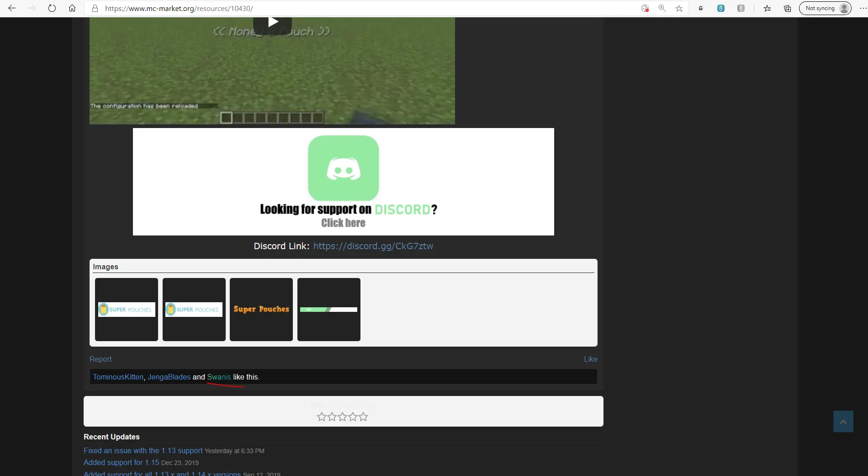Open the Collections panel

(x=788, y=8)
